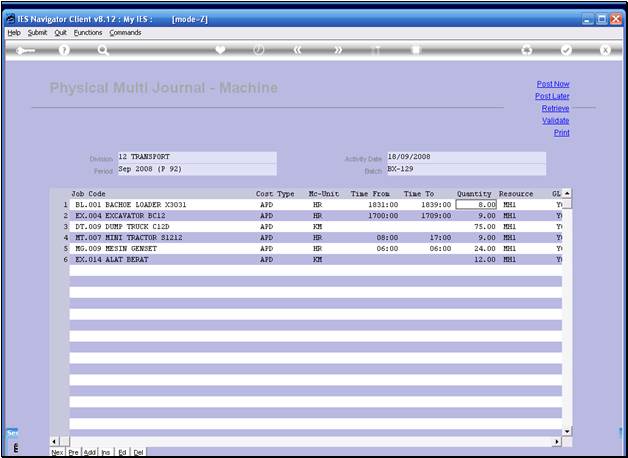
Task: Click the IES Navigator title bar icon
Action: click(x=11, y=19)
